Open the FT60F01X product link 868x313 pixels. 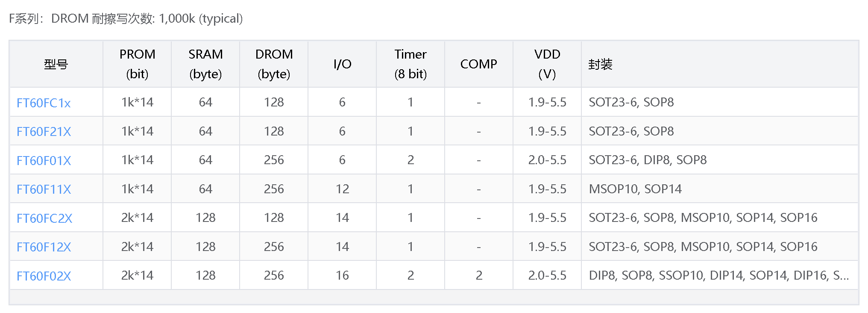44,160
